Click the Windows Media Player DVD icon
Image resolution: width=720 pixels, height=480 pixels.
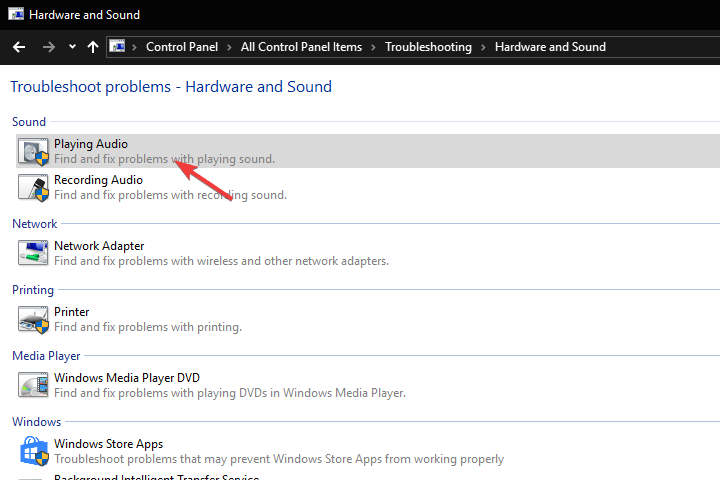(x=33, y=385)
